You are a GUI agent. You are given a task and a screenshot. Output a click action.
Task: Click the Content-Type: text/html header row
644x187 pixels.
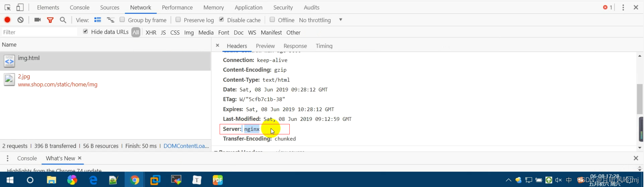pyautogui.click(x=256, y=80)
